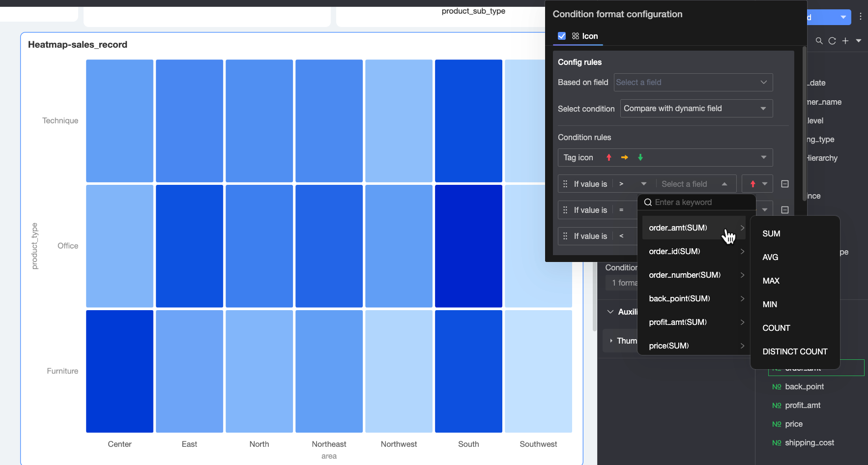868x465 pixels.
Task: Click the 'Technique' y-axis label
Action: pyautogui.click(x=60, y=120)
